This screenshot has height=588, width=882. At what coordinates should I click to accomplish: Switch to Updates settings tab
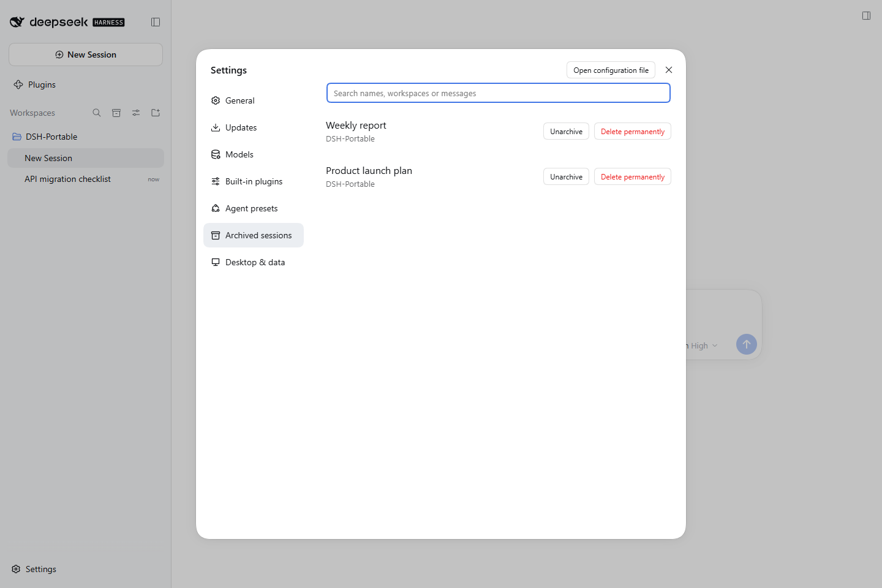tap(254, 127)
